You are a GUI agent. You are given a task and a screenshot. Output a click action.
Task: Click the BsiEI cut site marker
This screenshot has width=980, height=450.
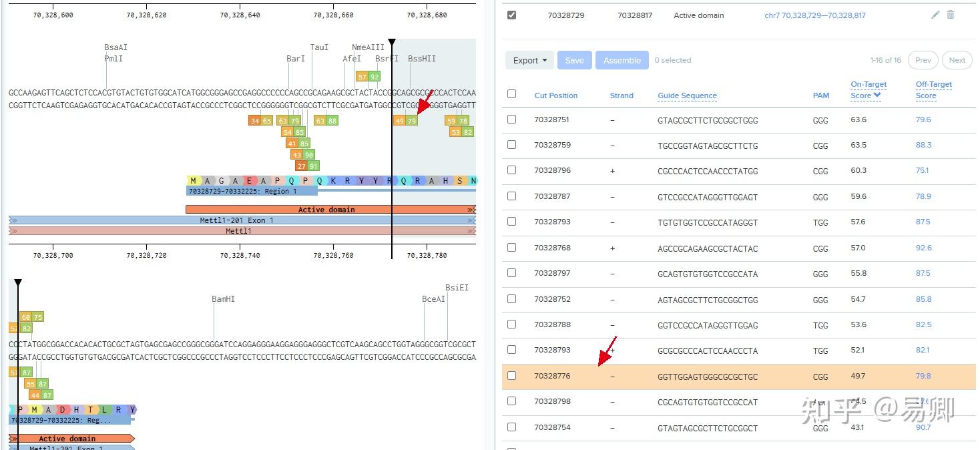click(x=457, y=288)
